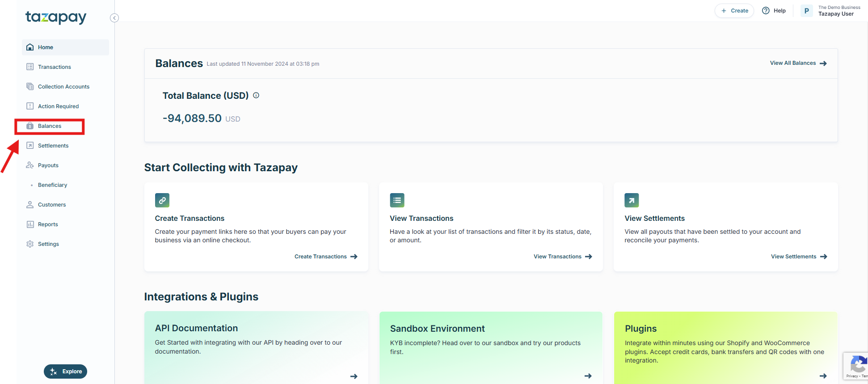The height and width of the screenshot is (384, 868).
Task: Open the Home menu item
Action: click(x=65, y=47)
